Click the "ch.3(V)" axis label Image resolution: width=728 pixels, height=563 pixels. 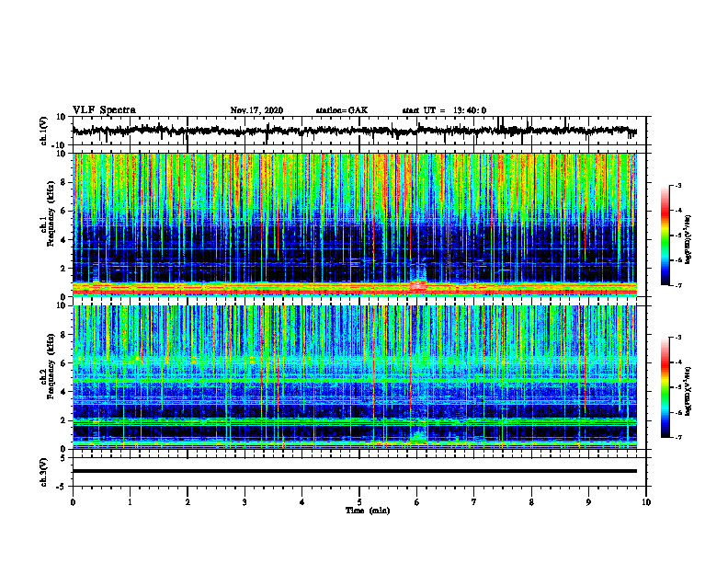(x=44, y=472)
